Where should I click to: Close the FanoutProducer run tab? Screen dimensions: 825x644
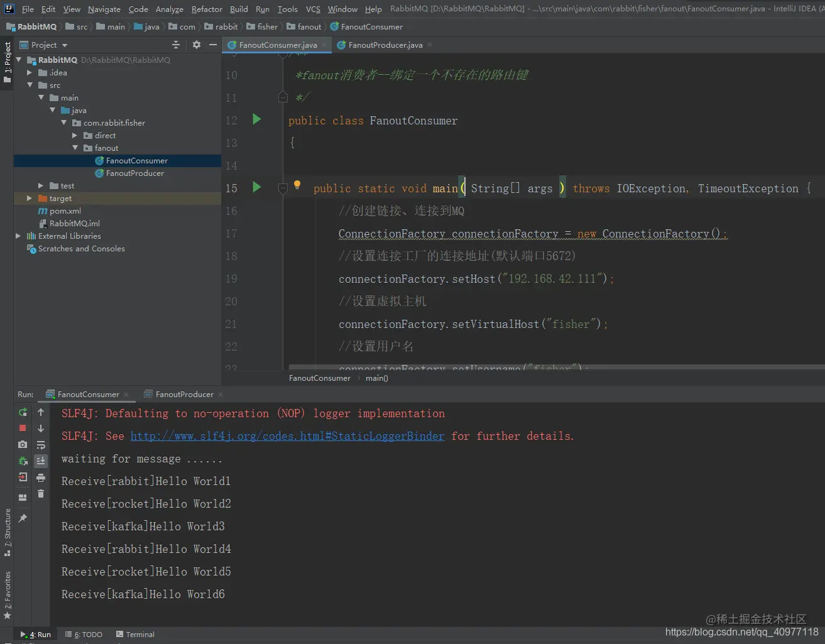pyautogui.click(x=221, y=395)
